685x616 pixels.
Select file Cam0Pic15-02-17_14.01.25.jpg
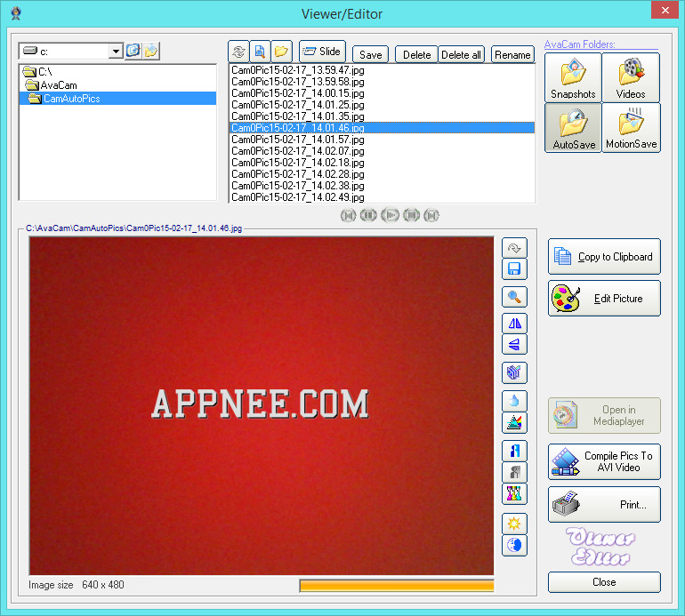click(x=382, y=105)
